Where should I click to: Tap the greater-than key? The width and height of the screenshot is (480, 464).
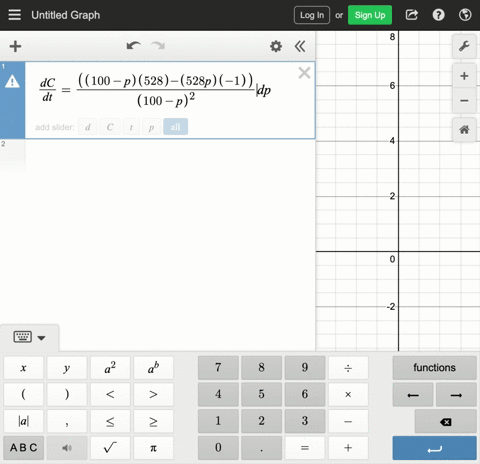[153, 394]
